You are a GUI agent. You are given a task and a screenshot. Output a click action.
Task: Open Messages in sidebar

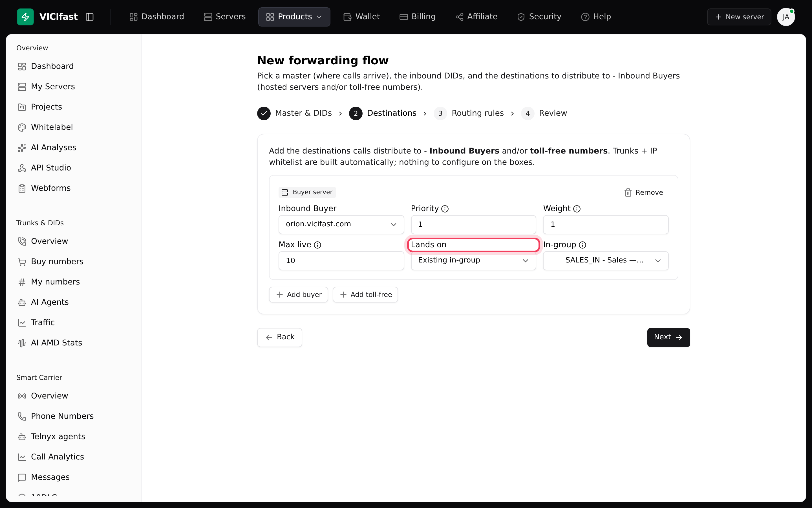(43, 477)
